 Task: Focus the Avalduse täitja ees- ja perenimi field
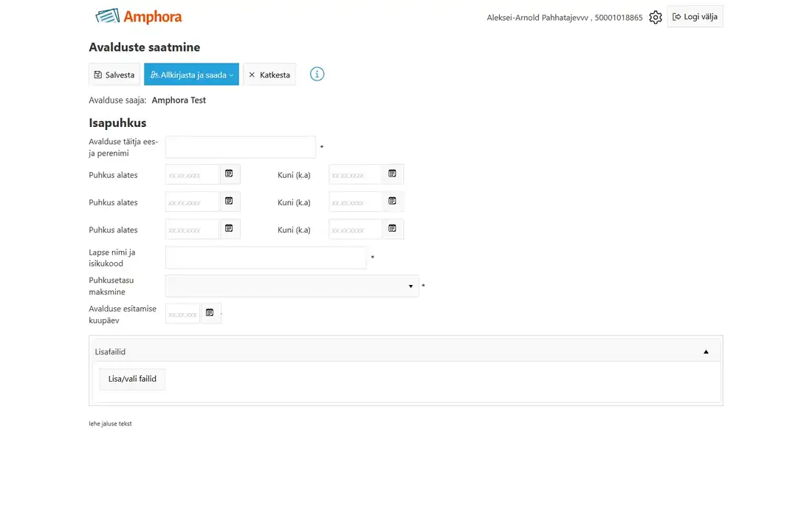pos(241,147)
